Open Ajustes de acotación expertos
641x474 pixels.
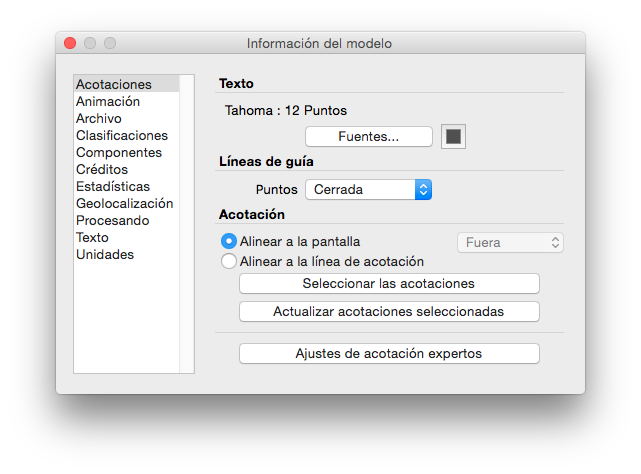[x=389, y=354]
